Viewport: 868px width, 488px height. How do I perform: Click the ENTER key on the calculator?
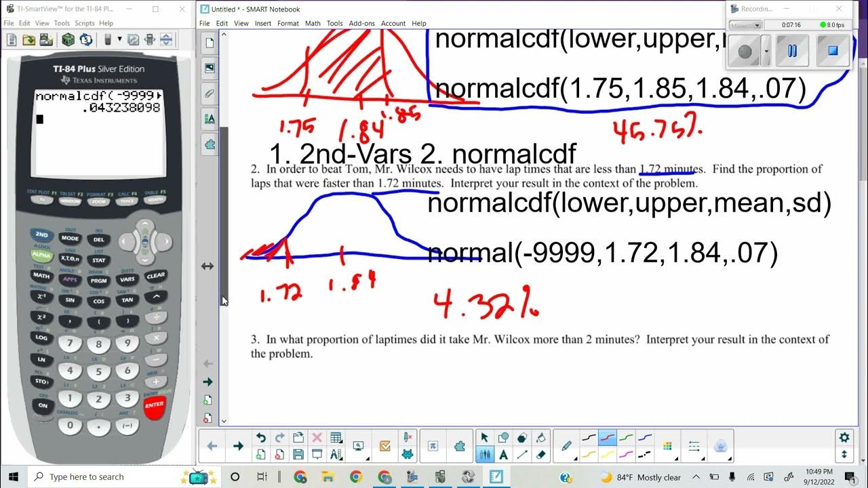click(x=154, y=405)
